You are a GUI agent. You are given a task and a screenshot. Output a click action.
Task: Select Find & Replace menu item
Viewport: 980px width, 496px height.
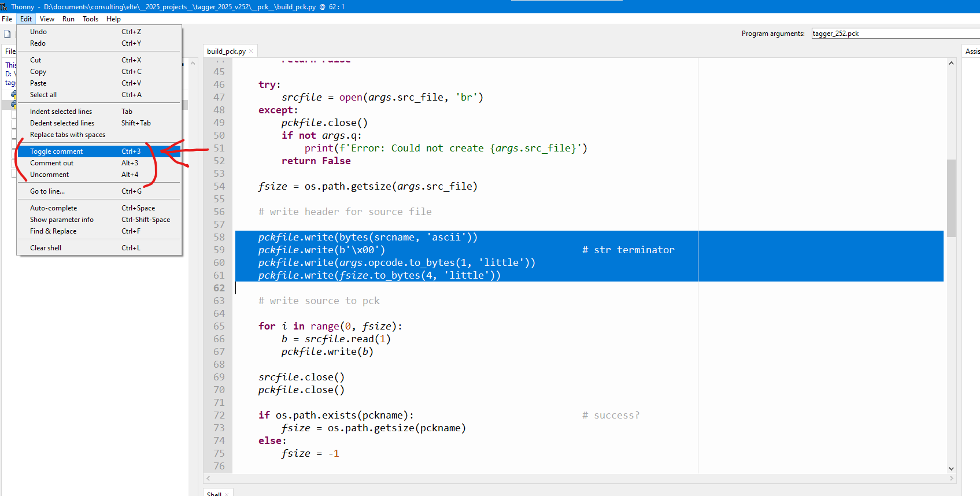[53, 231]
